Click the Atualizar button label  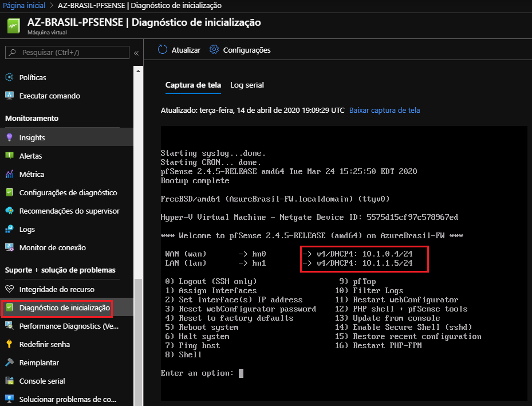186,50
